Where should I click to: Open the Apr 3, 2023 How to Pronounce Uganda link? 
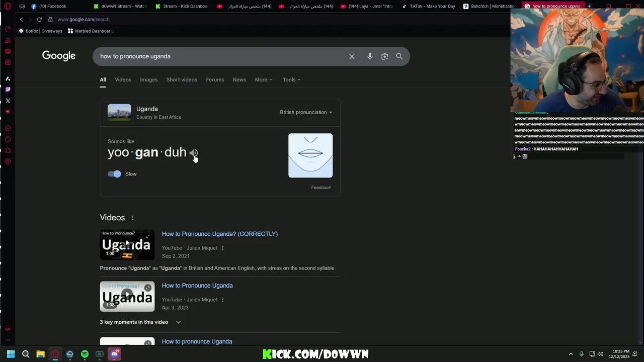[x=197, y=286]
